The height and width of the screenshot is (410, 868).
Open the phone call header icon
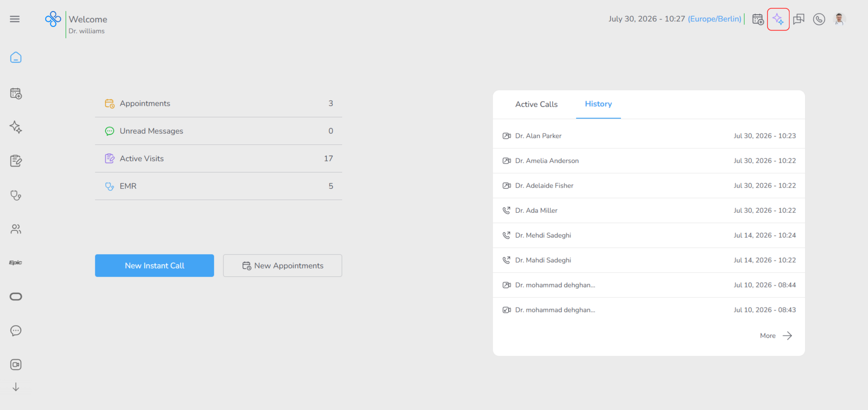[x=819, y=19]
